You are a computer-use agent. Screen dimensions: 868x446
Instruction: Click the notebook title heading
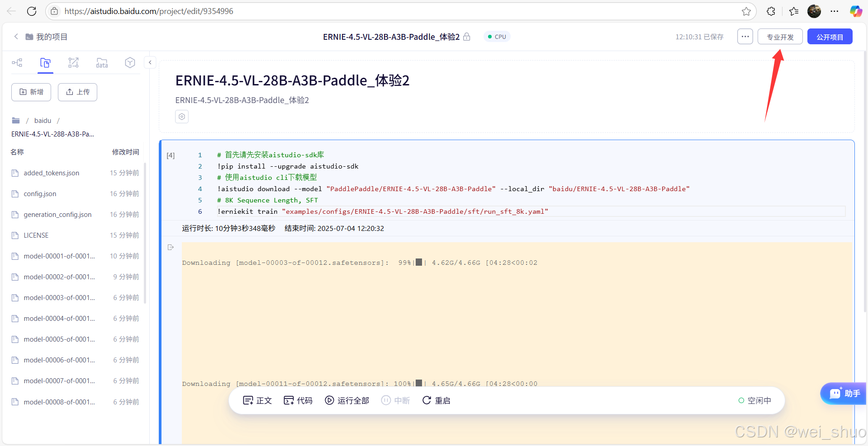coord(292,80)
